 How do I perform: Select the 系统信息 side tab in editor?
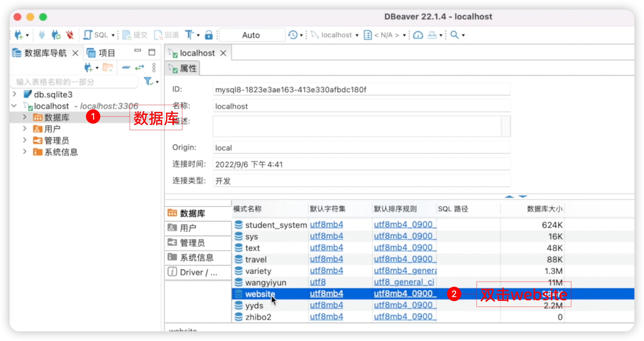pos(198,257)
